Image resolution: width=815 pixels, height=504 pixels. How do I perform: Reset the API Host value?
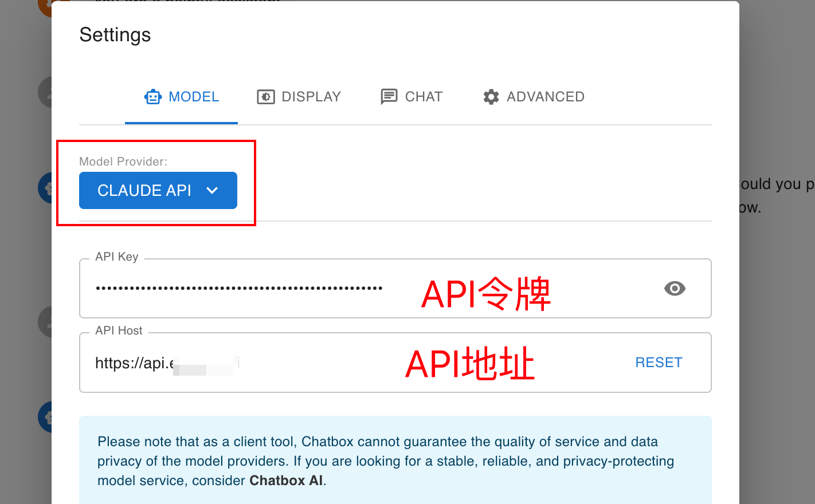[659, 363]
